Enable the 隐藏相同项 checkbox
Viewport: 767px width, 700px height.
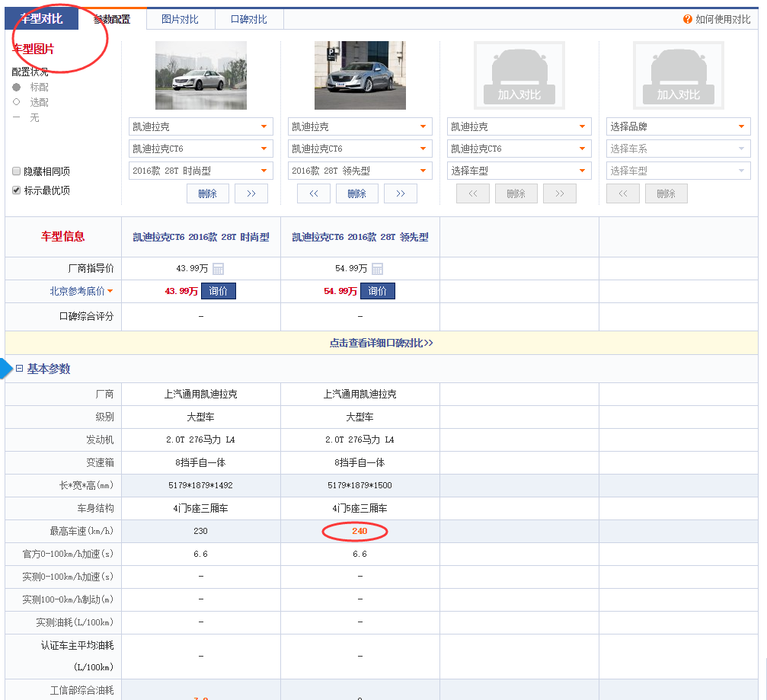point(17,171)
